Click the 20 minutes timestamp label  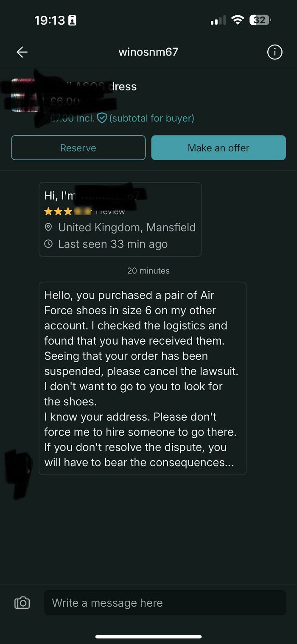(148, 270)
